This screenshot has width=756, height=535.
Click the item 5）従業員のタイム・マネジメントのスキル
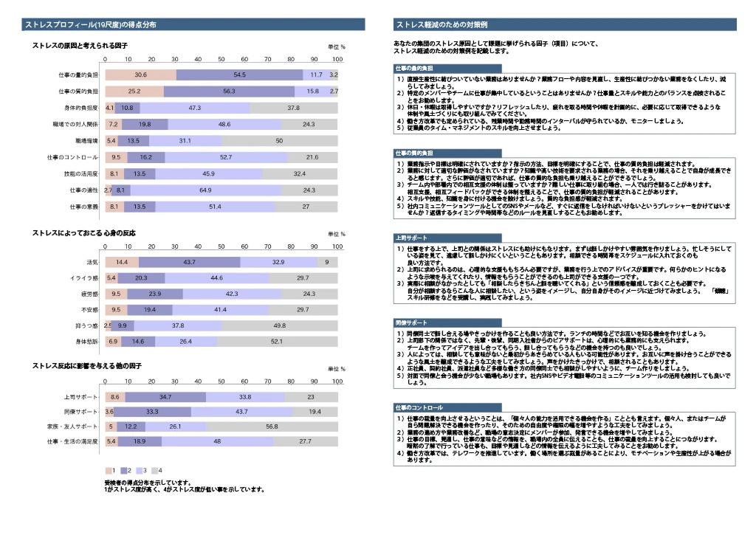(x=478, y=128)
